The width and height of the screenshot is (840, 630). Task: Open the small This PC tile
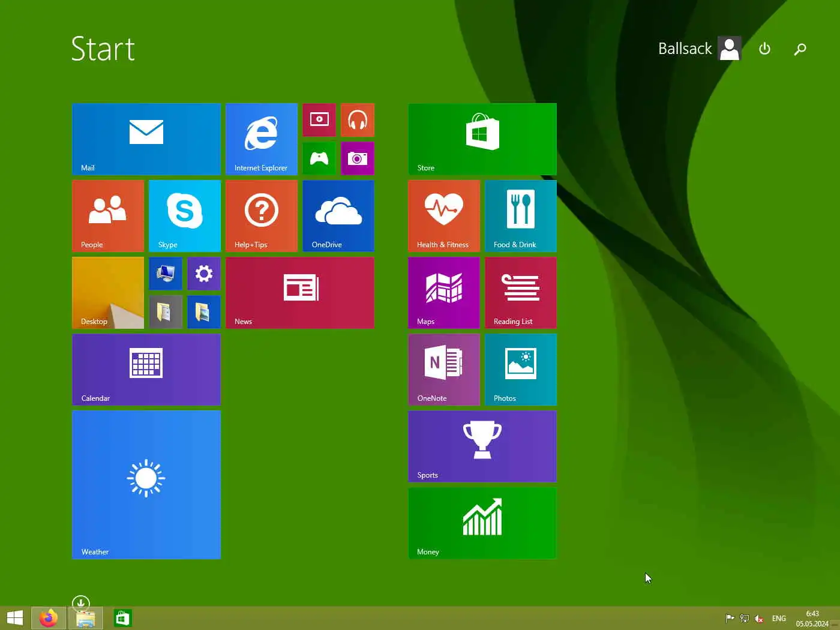166,274
